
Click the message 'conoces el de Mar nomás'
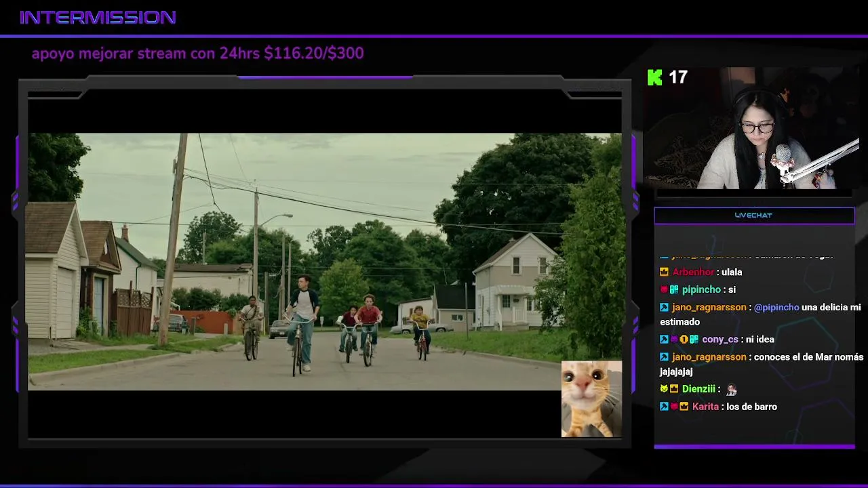809,357
